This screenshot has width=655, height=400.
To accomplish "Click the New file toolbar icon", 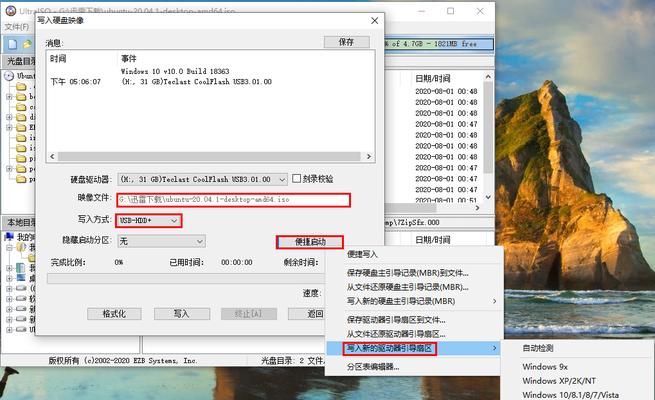I will [13, 44].
